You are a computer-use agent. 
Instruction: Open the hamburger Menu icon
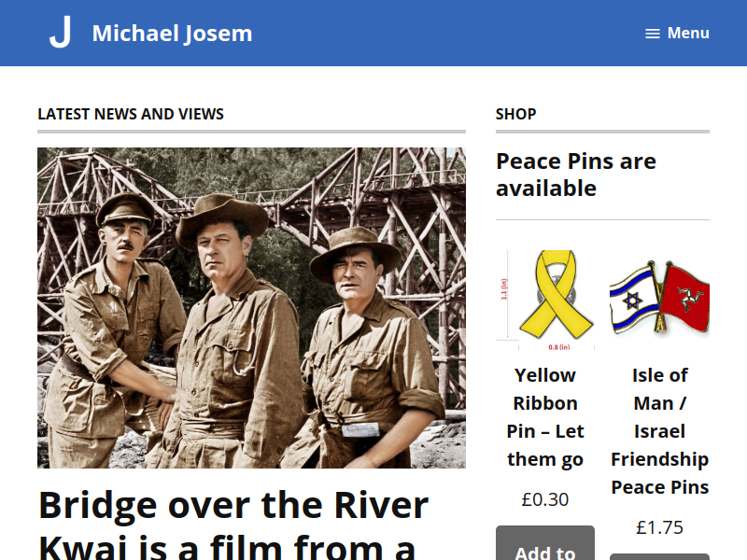(652, 34)
